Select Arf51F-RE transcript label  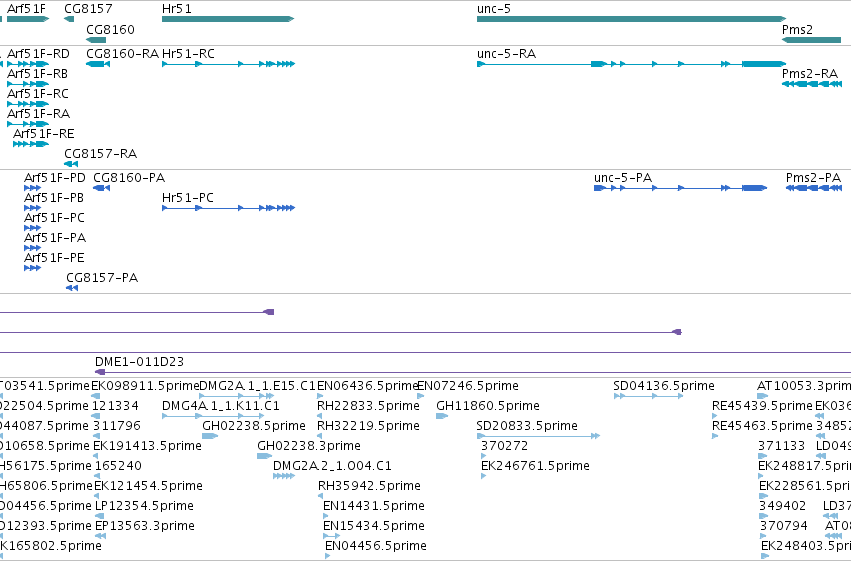point(43,134)
